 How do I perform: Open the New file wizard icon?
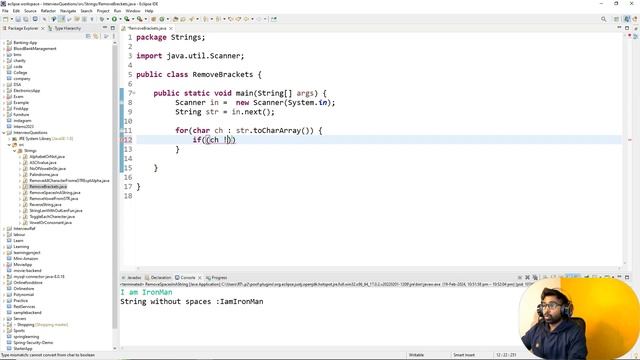coord(5,19)
